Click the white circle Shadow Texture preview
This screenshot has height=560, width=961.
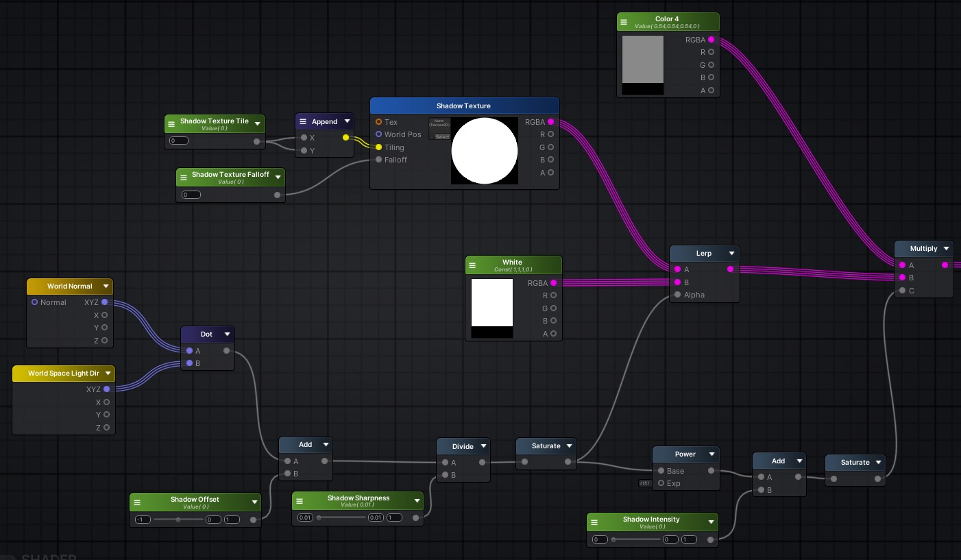pos(484,151)
